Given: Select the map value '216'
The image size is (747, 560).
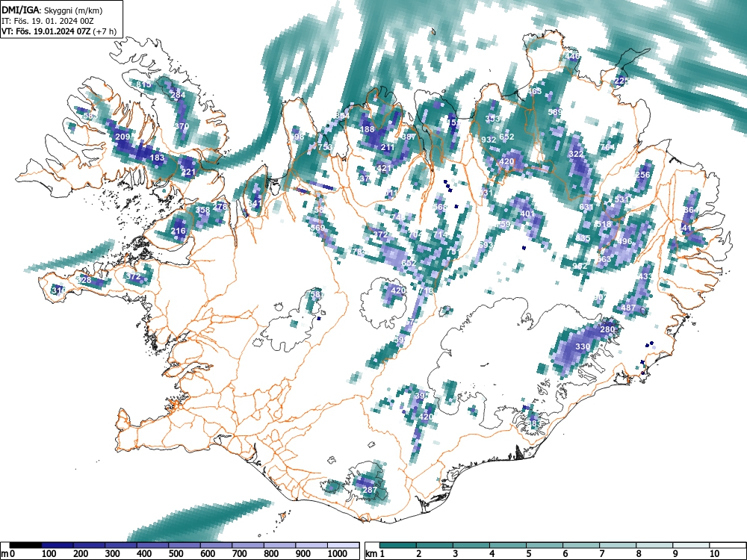Looking at the screenshot, I should (179, 231).
